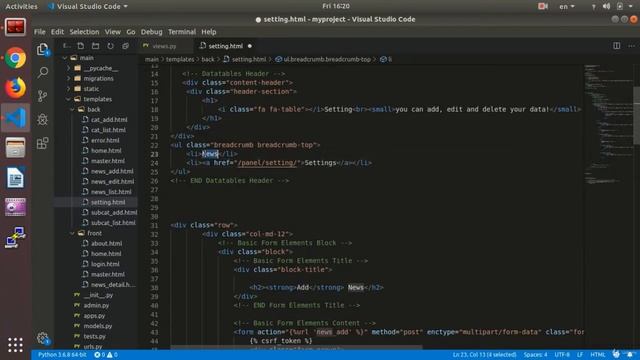Open the Explorer view in activity bar
The image size is (640, 360).
click(x=43, y=49)
